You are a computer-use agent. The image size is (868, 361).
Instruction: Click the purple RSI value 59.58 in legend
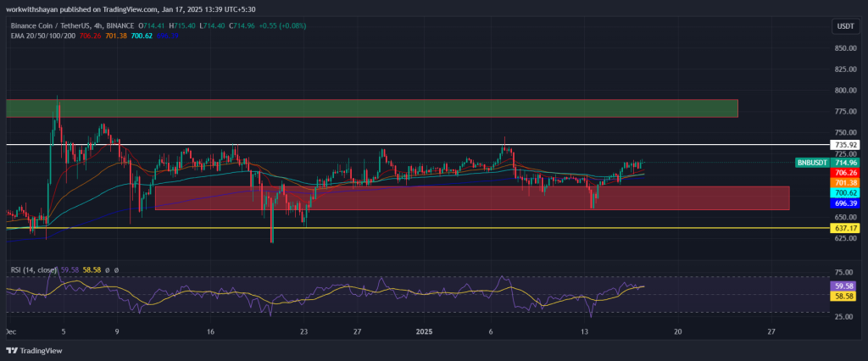point(69,269)
